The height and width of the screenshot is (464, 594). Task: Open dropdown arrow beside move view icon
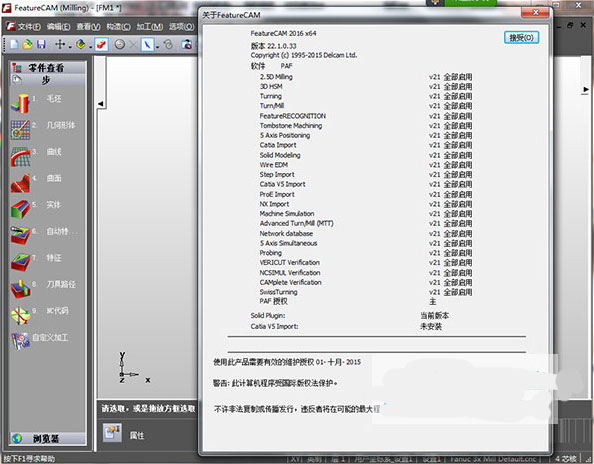pos(70,47)
